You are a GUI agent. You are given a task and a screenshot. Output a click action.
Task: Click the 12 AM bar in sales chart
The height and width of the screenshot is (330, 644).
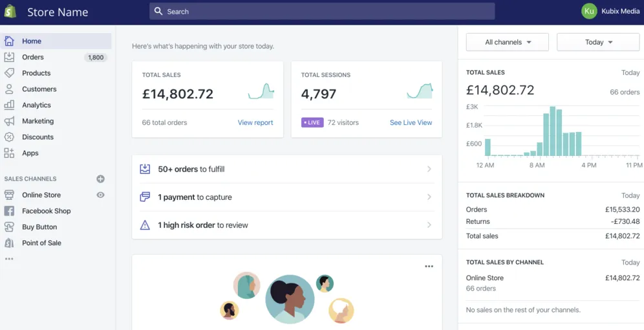tap(488, 147)
